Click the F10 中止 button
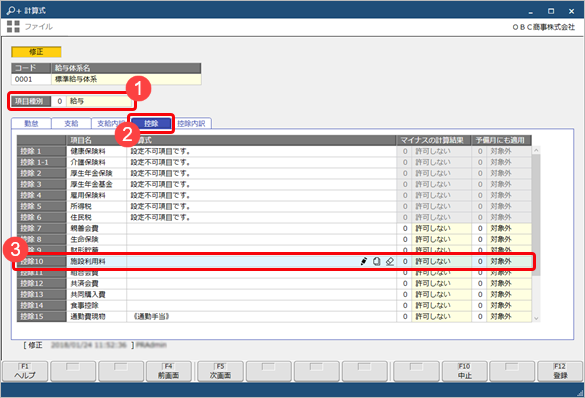 pyautogui.click(x=464, y=372)
